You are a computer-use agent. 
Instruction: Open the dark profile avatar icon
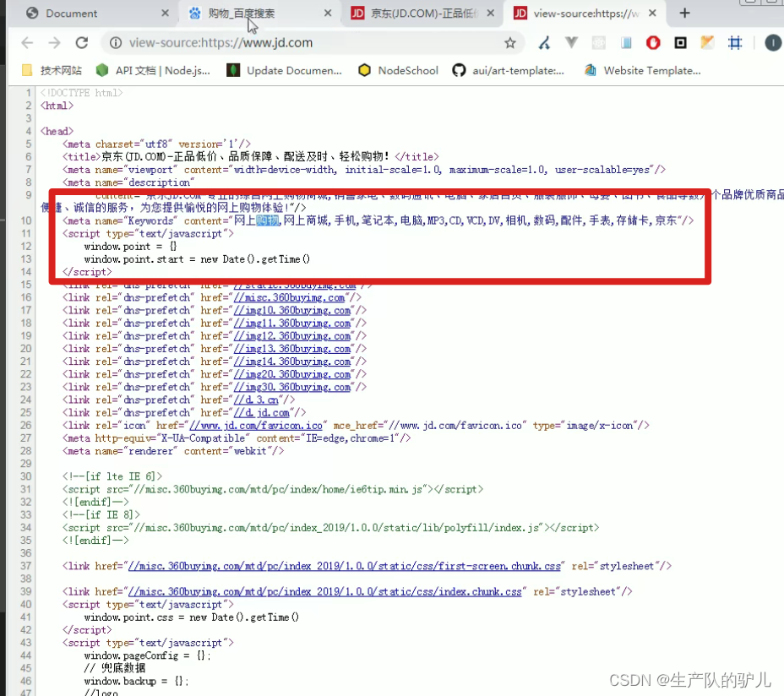click(x=773, y=43)
